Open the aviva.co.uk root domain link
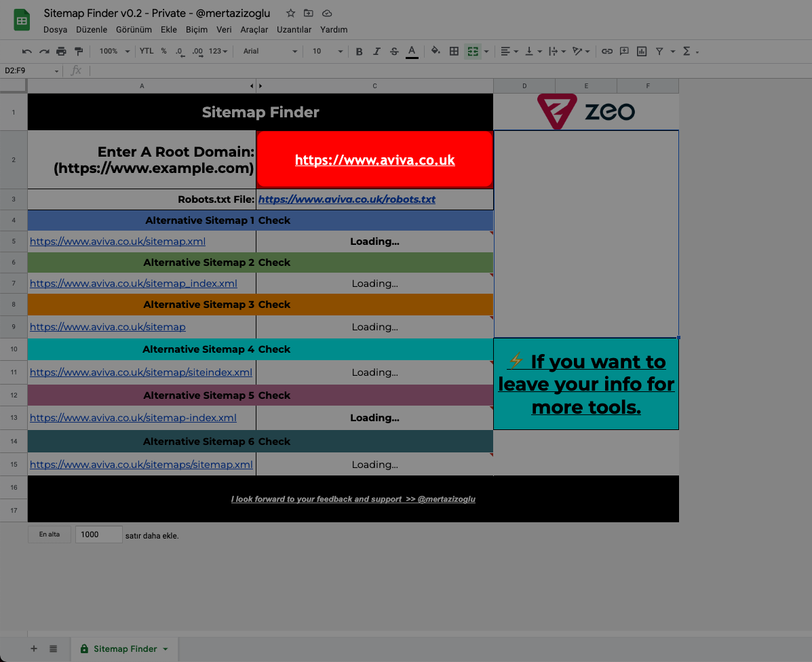This screenshot has height=662, width=812. (375, 160)
